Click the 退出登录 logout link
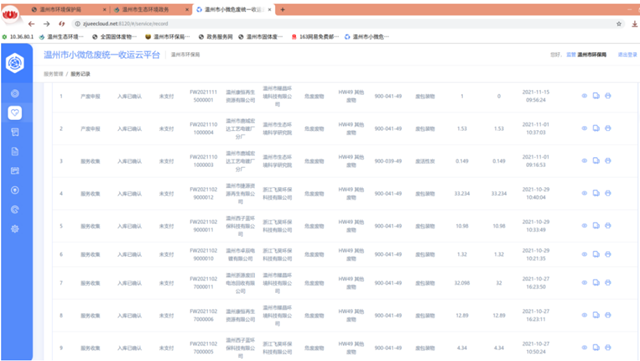The width and height of the screenshot is (640, 361). 627,54
